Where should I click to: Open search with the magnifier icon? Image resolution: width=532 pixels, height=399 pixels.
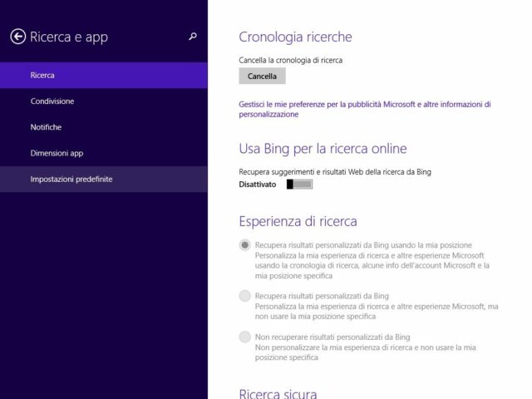coord(193,37)
